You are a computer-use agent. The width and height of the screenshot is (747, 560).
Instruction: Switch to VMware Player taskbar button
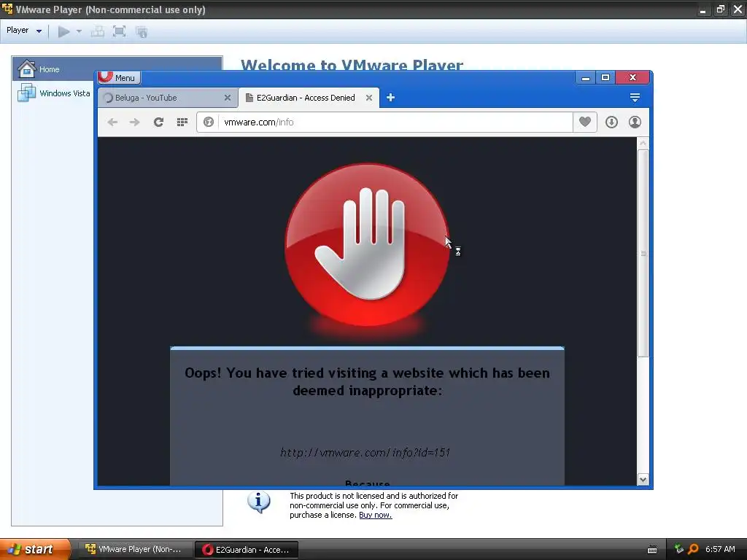(x=136, y=550)
